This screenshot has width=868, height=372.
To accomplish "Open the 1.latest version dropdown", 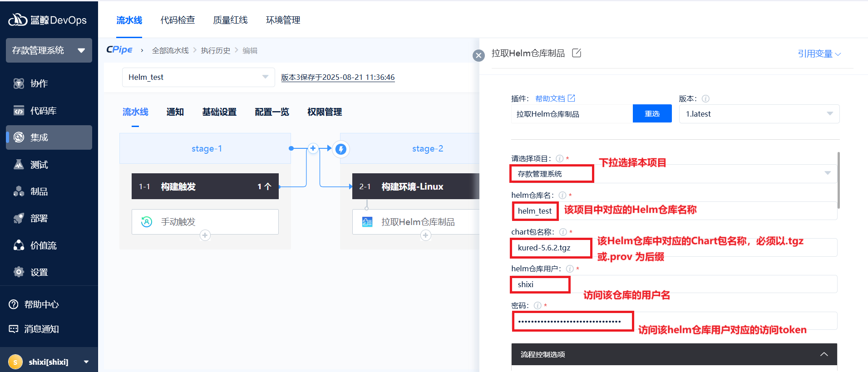I will point(759,114).
